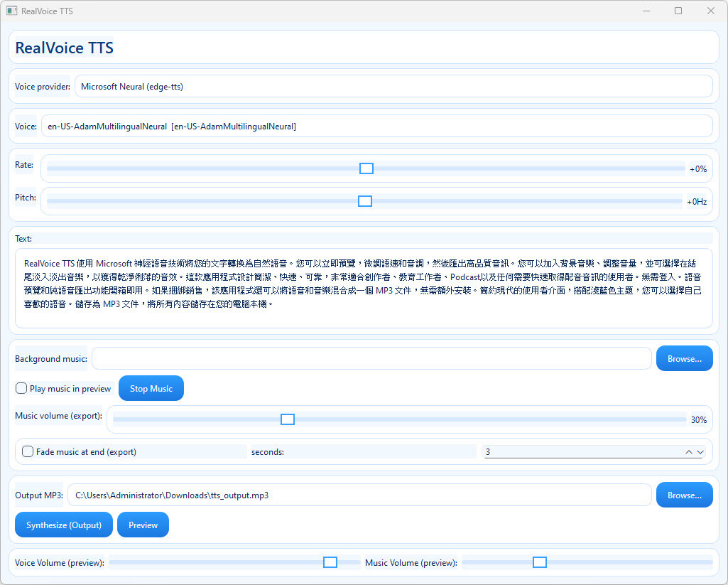Click the Voice Volume (preview) slider handle
This screenshot has height=585, width=728.
[330, 562]
